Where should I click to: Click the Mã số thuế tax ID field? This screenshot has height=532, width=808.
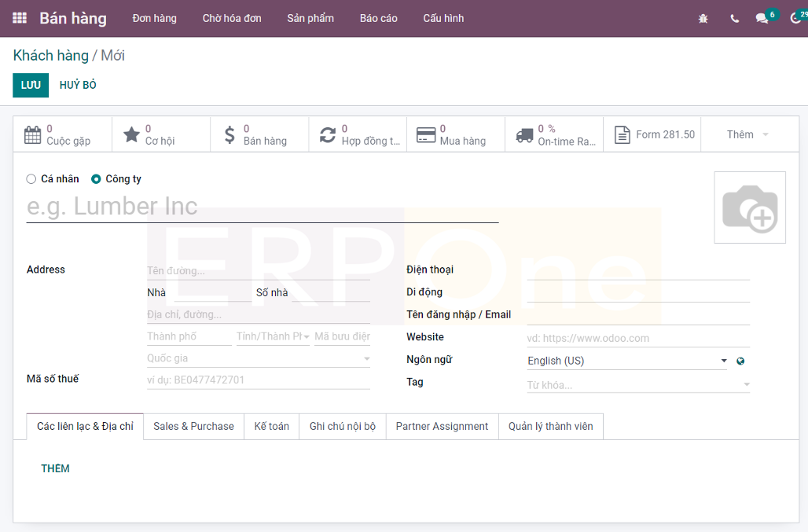259,380
